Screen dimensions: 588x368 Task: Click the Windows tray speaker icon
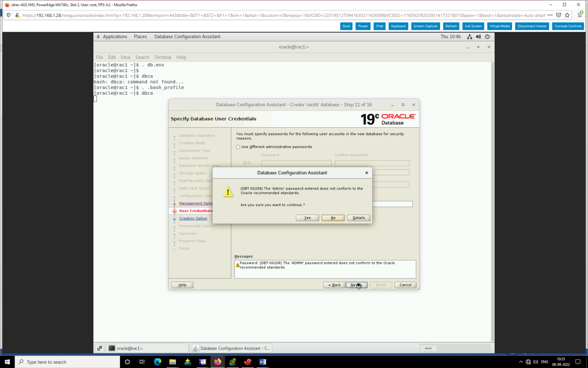click(x=536, y=362)
